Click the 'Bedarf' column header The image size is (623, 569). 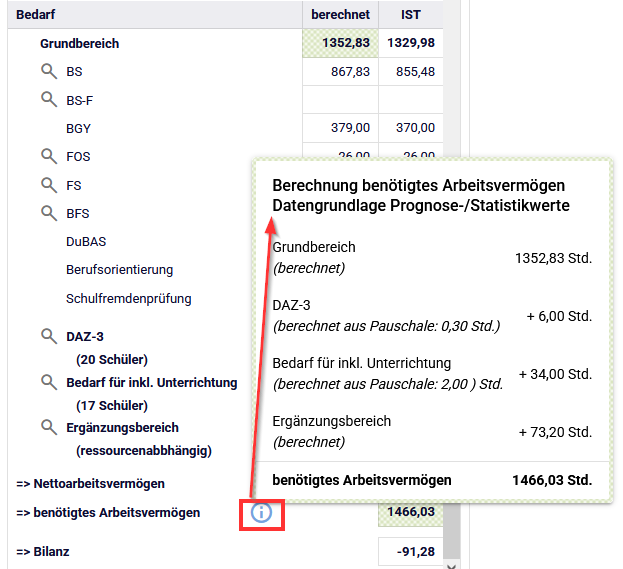(38, 15)
